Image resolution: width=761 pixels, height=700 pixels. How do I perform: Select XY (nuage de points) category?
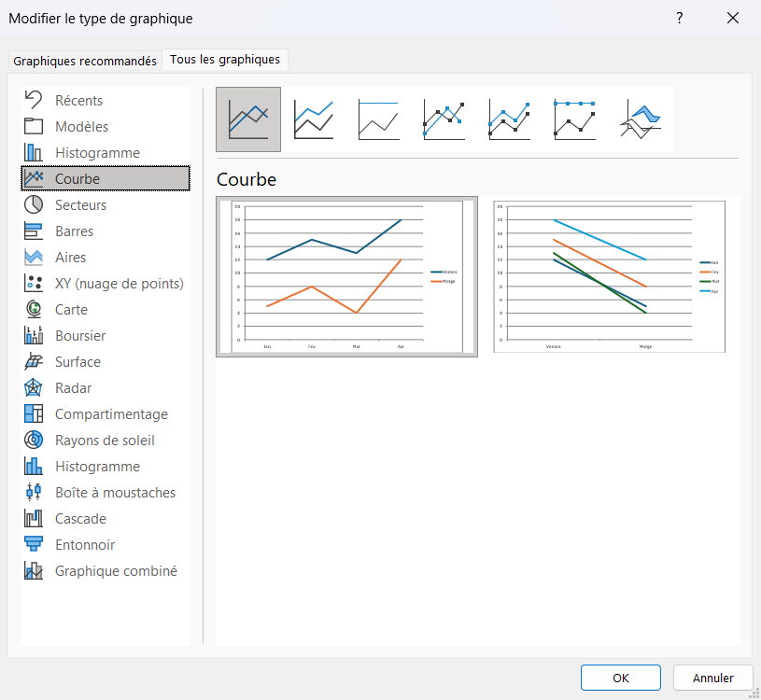pos(106,284)
